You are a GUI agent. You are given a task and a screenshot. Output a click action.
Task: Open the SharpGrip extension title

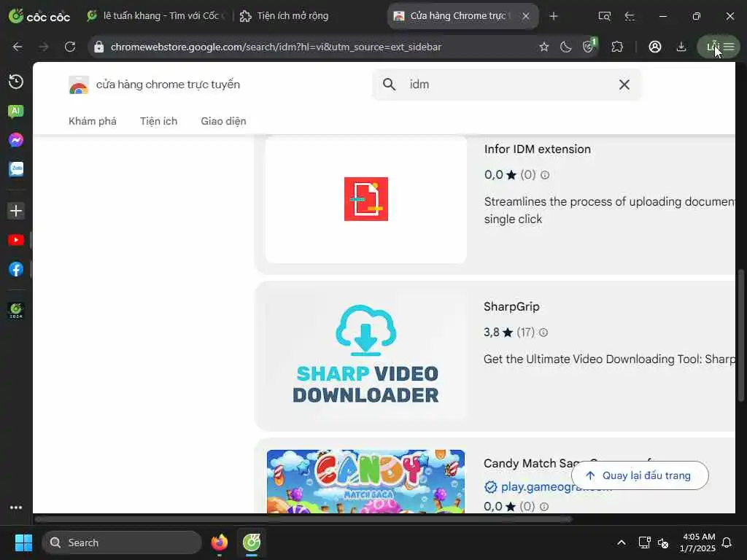[511, 307]
